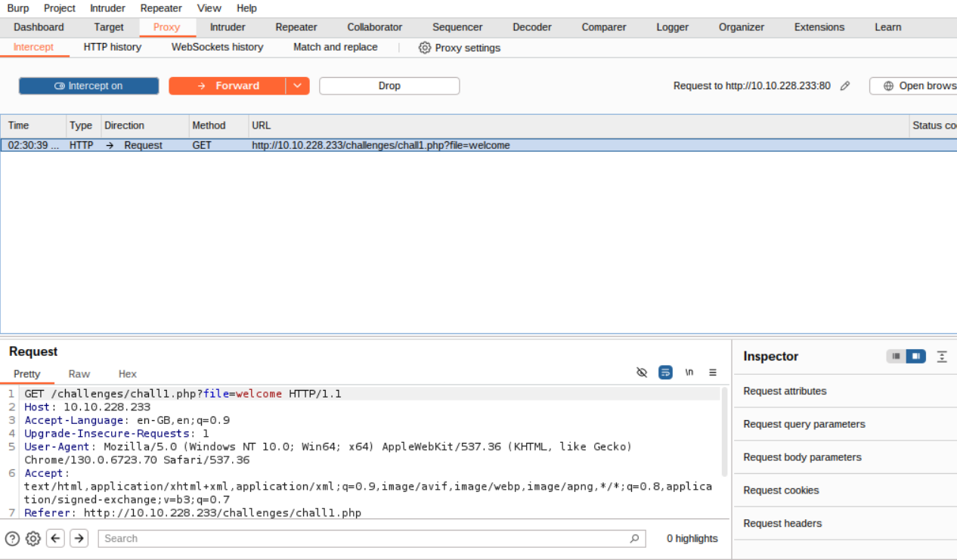Screen dimensions: 957x560
Task: Select the intercepted GET chall1.php request row
Action: coord(478,145)
